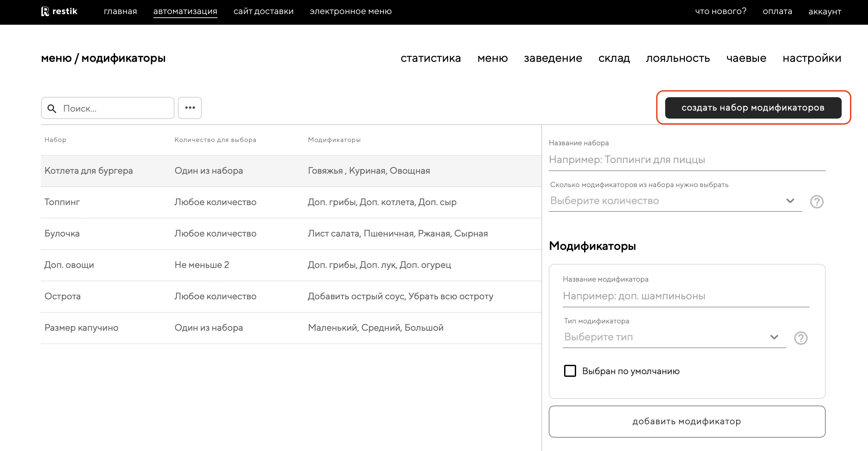Viewport: 868px width, 451px height.
Task: Open the three-dots more options button
Action: (190, 108)
